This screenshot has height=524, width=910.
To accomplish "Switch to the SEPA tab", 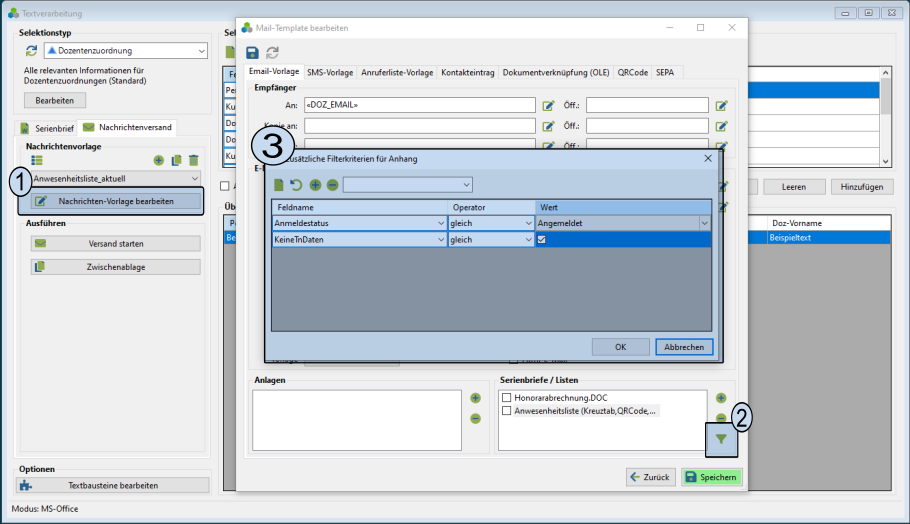I will tap(665, 73).
